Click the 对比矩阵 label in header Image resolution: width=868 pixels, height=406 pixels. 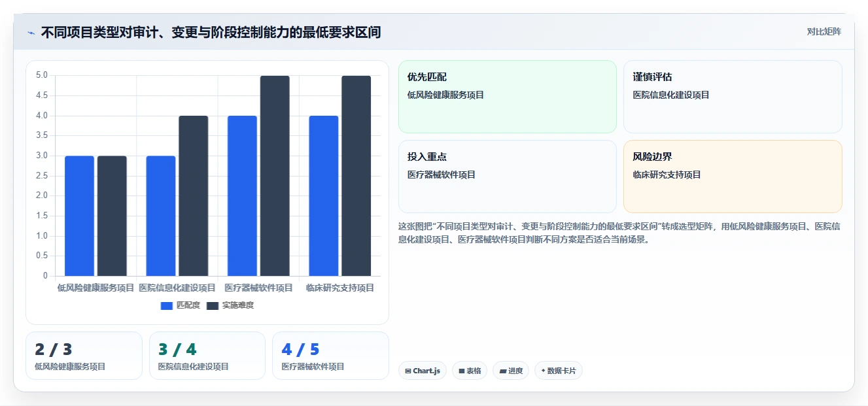824,31
